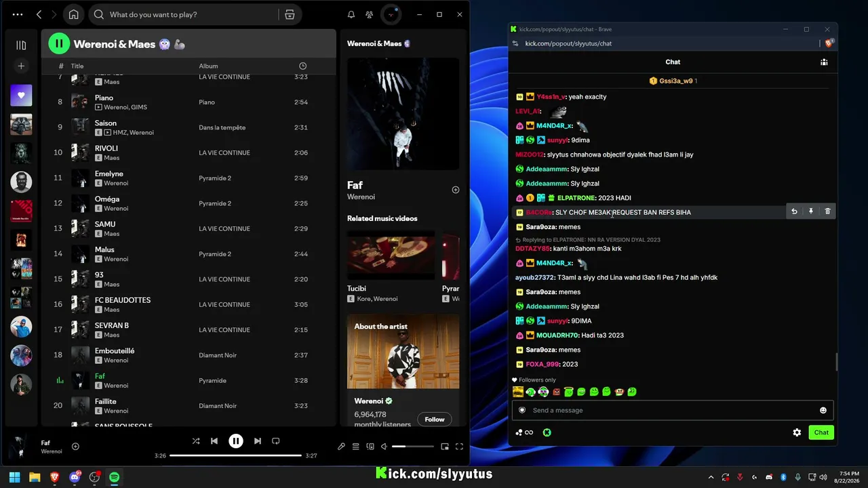Create a new playlist with plus button
The height and width of the screenshot is (488, 868).
coord(21,66)
